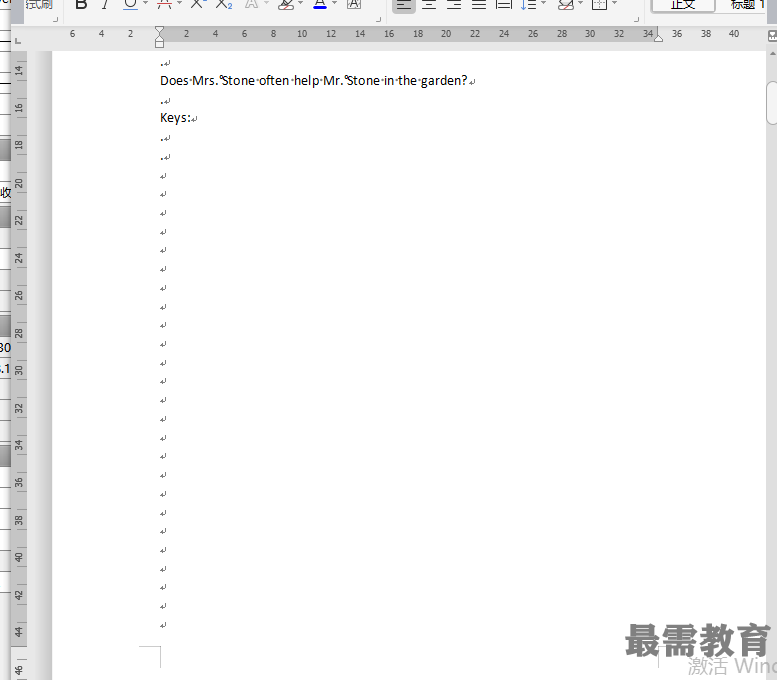Click the right indent marker on ruler
Screen dimensions: 777x680
658,38
